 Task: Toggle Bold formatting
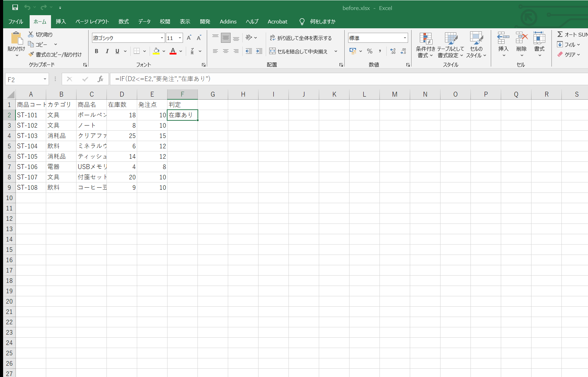(x=97, y=51)
